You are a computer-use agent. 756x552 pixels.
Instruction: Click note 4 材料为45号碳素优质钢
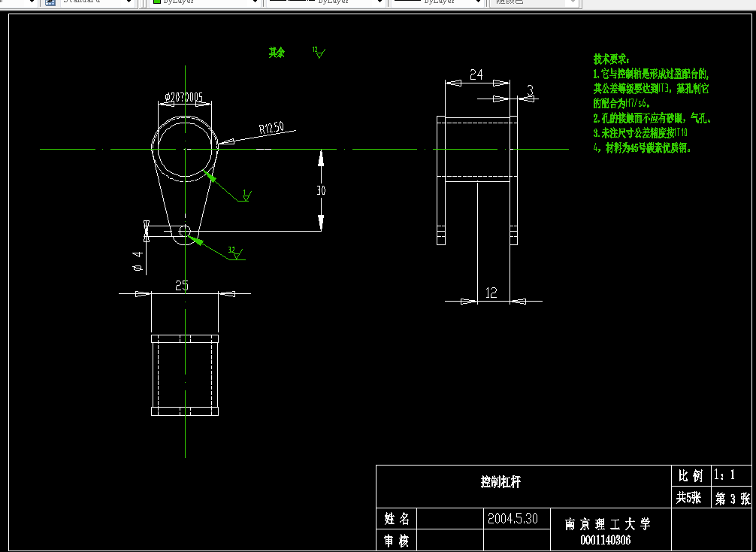click(x=643, y=148)
